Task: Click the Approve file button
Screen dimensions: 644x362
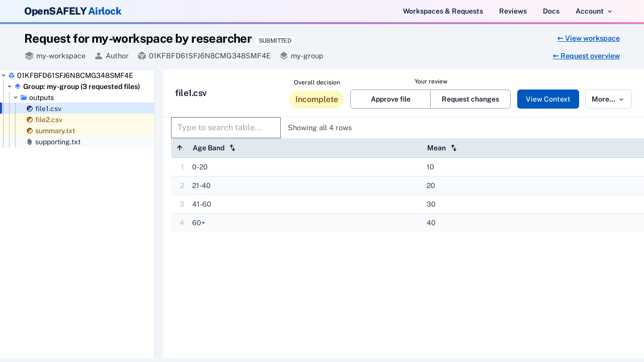Action: (x=390, y=99)
